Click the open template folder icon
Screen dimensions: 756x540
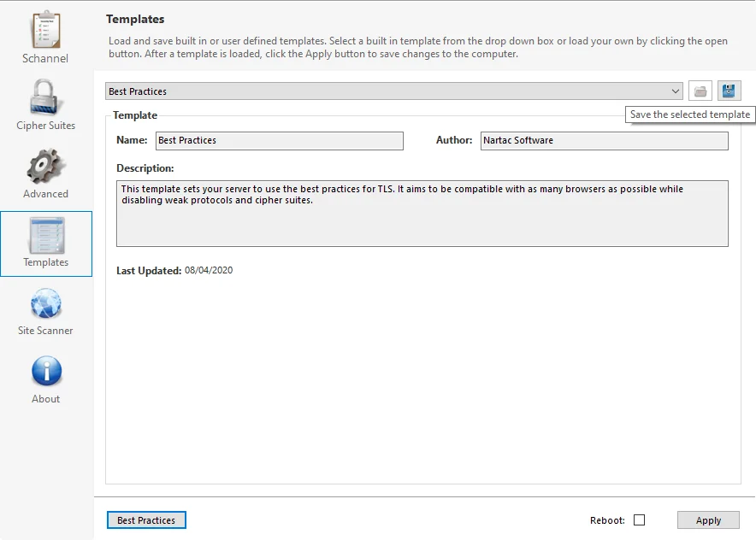click(700, 91)
